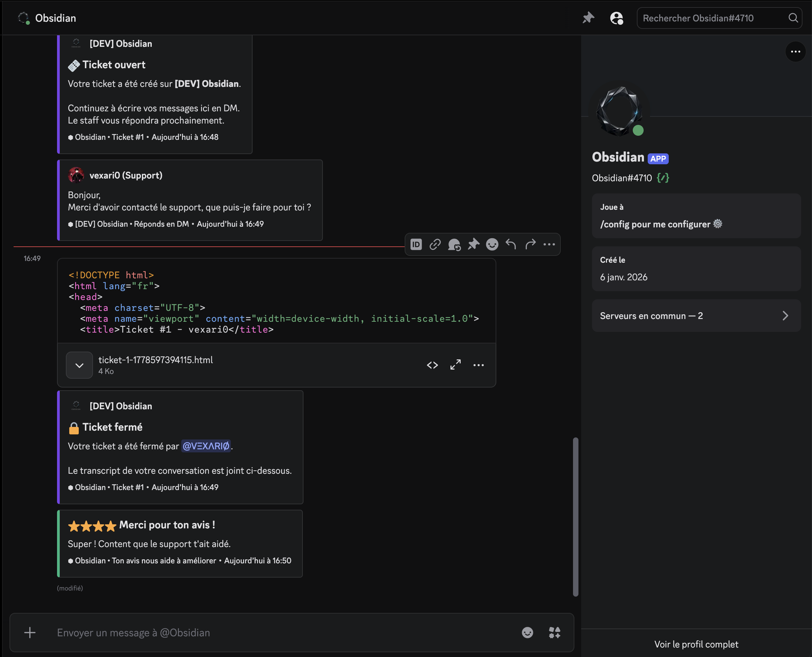This screenshot has height=657, width=812.
Task: Click Voir le profil complet
Action: (696, 644)
